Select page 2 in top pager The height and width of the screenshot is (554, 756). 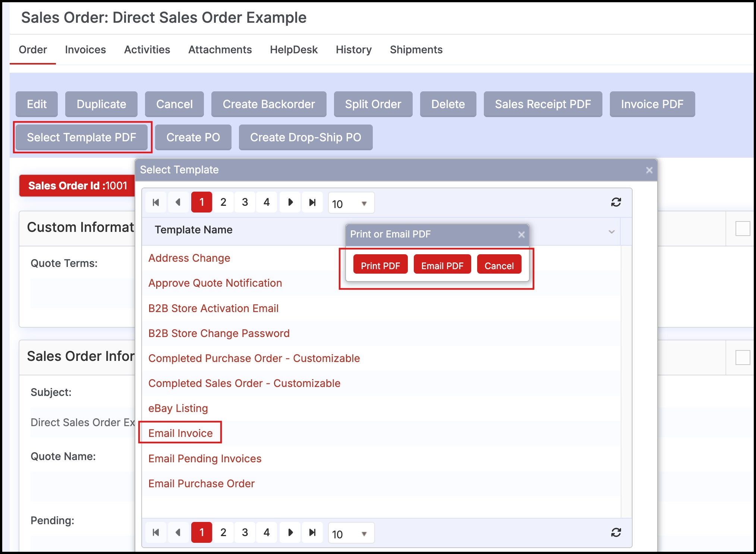(223, 202)
